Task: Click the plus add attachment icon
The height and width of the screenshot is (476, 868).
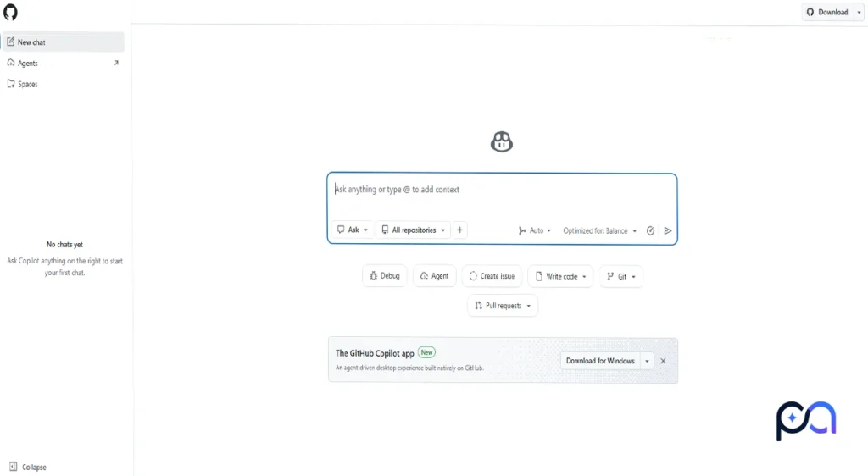Action: tap(459, 230)
